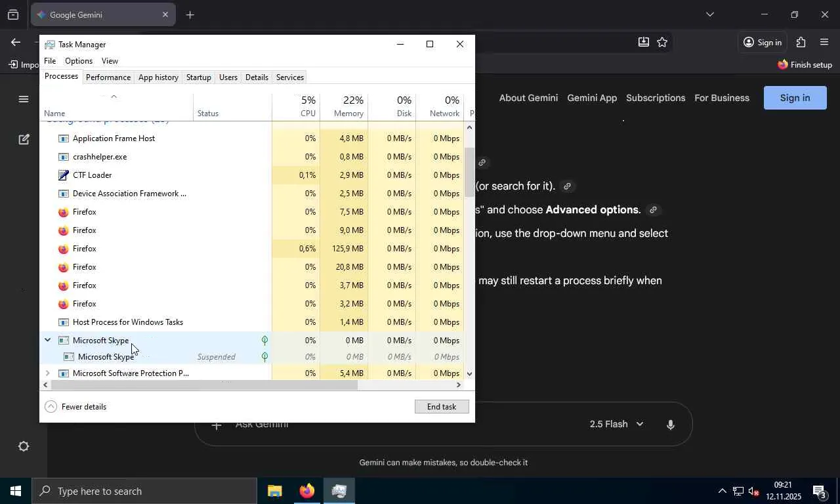Open a new Firefox tab

[190, 14]
